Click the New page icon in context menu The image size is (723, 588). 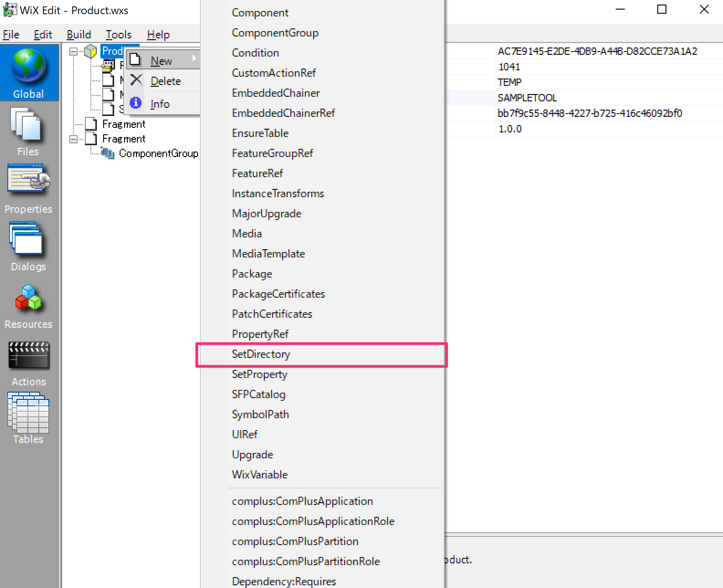136,60
